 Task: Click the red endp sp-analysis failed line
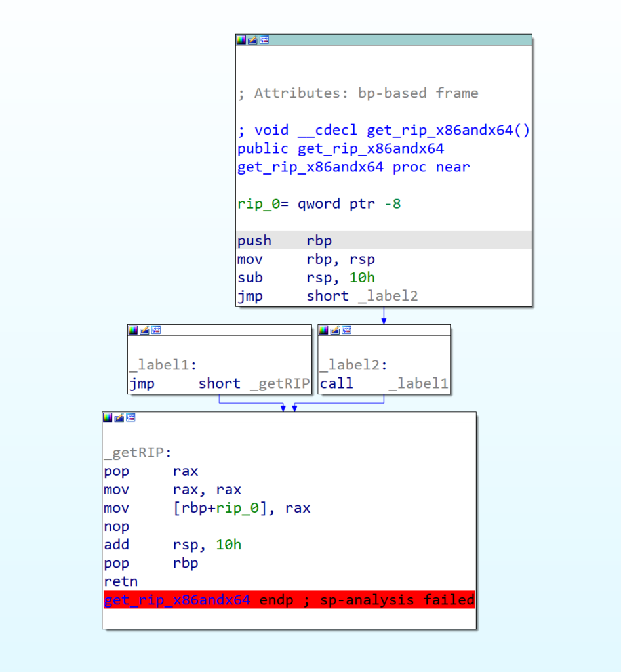(x=289, y=600)
